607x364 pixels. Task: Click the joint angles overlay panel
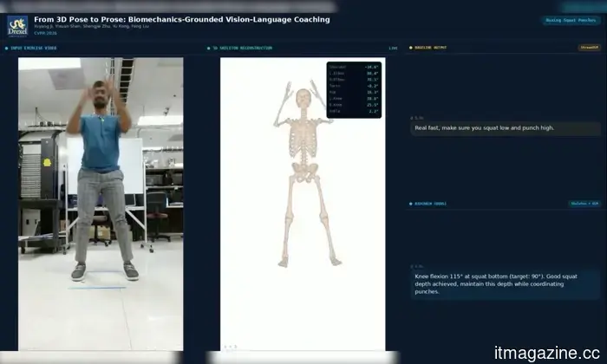point(354,89)
